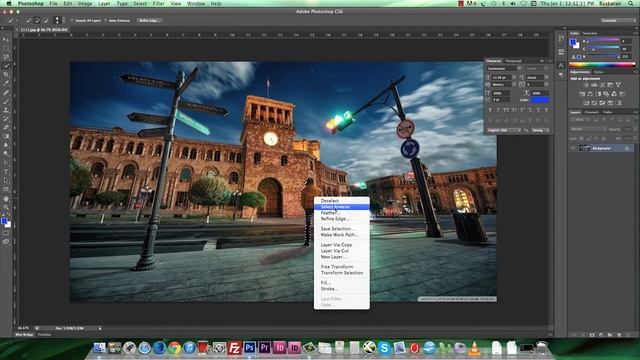Open the Filter menu in menu bar
The width and height of the screenshot is (640, 360).
coord(158,3)
